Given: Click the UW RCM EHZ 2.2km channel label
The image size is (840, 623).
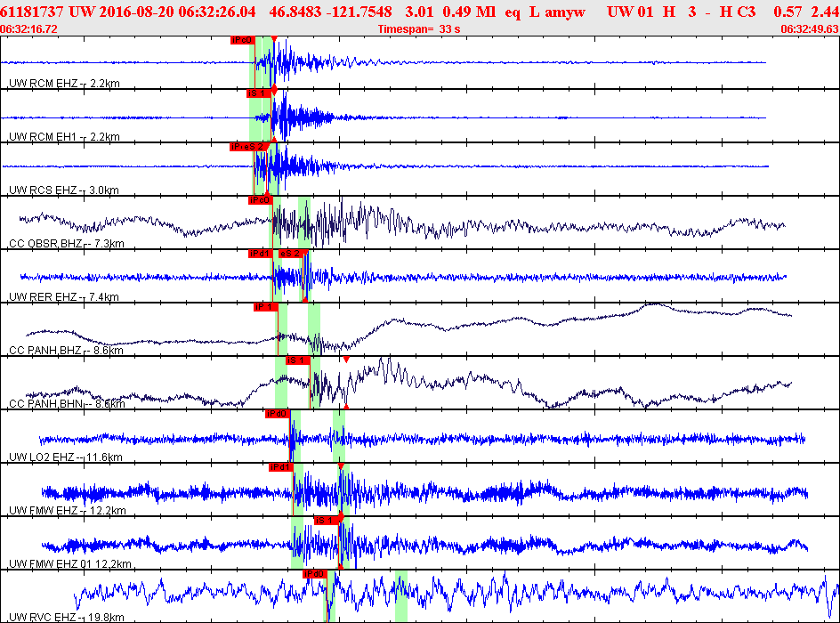Looking at the screenshot, I should [64, 83].
